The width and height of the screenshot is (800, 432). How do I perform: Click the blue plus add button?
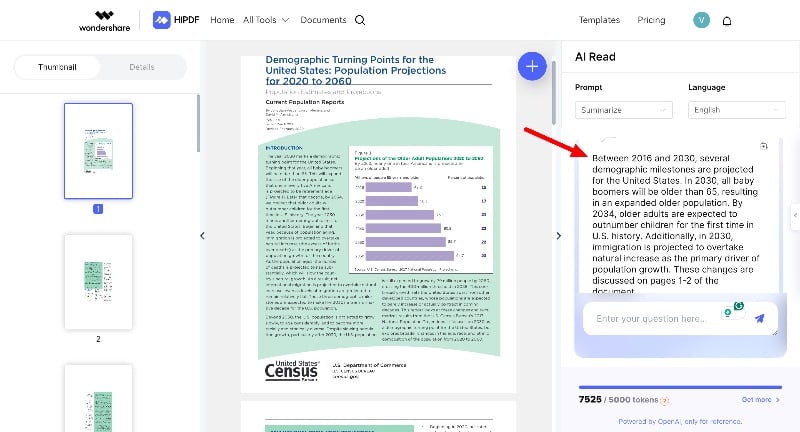pyautogui.click(x=532, y=66)
